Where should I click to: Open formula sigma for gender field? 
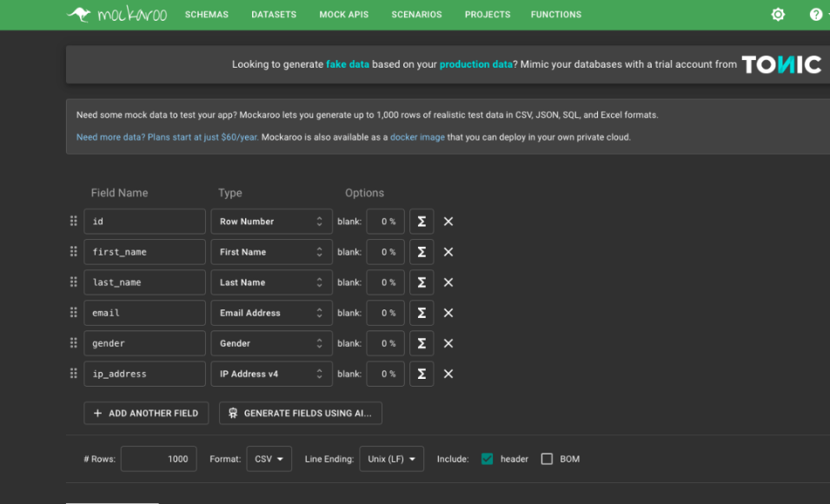[422, 343]
